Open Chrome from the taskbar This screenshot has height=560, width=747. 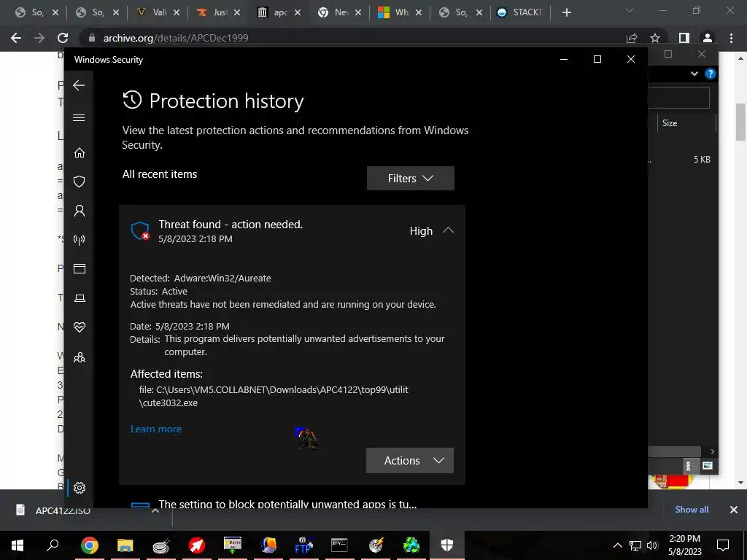tap(89, 545)
